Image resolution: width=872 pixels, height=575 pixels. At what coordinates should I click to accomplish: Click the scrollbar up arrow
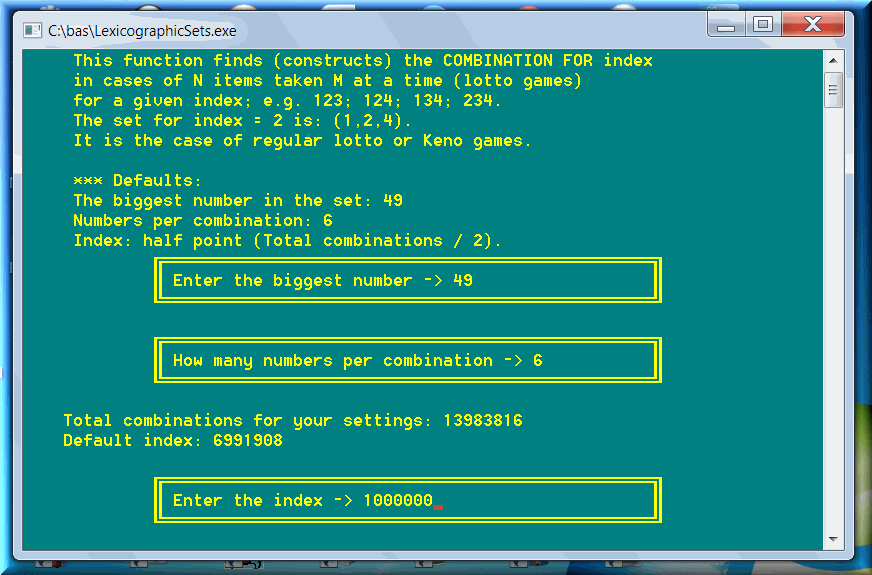point(833,61)
